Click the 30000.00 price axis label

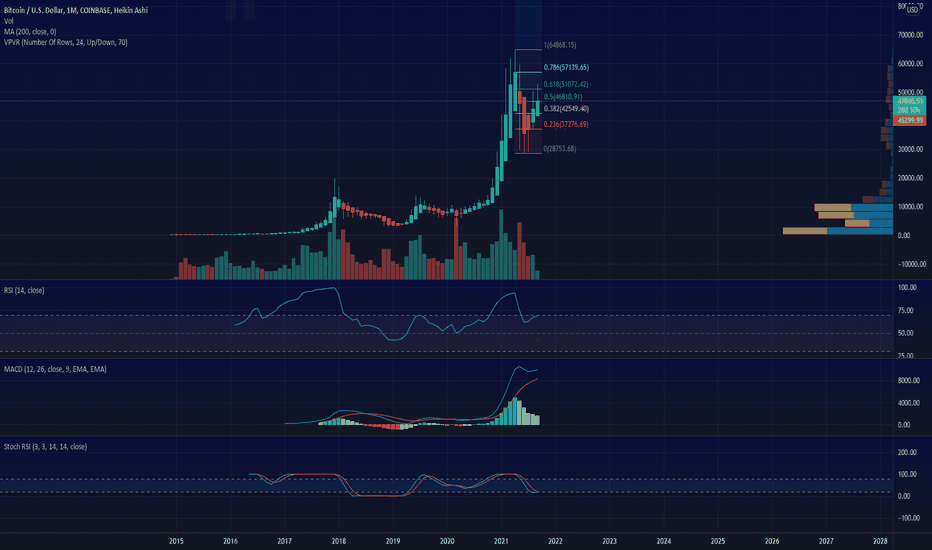click(911, 149)
